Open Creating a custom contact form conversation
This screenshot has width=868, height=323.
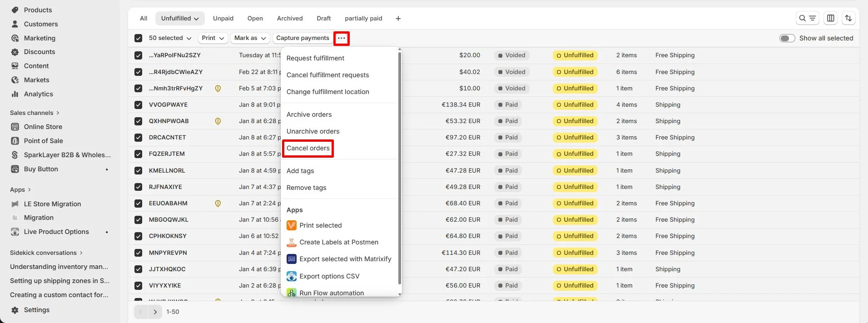pos(59,295)
